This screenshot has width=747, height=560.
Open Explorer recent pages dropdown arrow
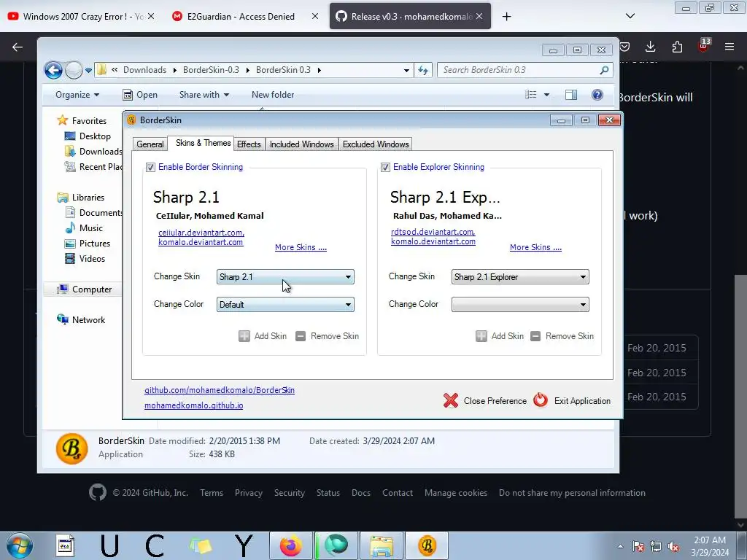click(x=88, y=71)
